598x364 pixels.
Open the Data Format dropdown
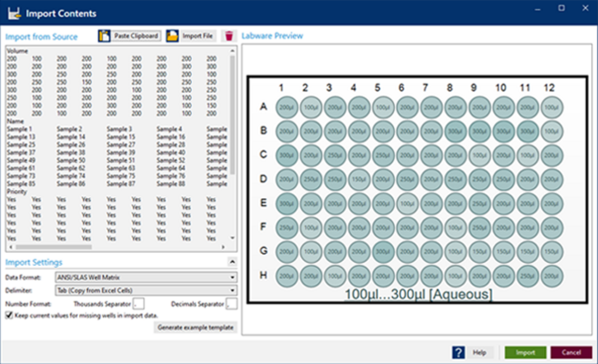click(x=146, y=277)
